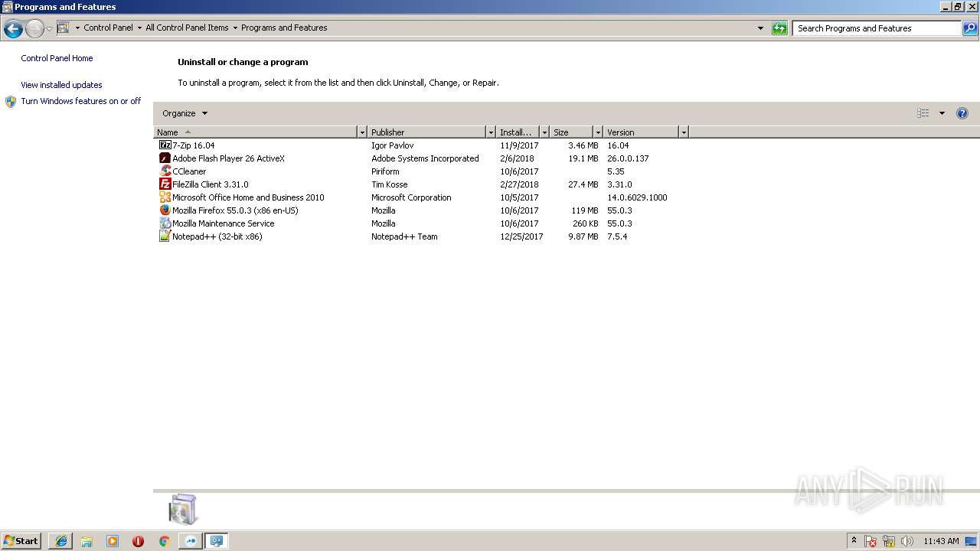Sort by Size column header
This screenshot has height=551, width=980.
pyautogui.click(x=571, y=132)
